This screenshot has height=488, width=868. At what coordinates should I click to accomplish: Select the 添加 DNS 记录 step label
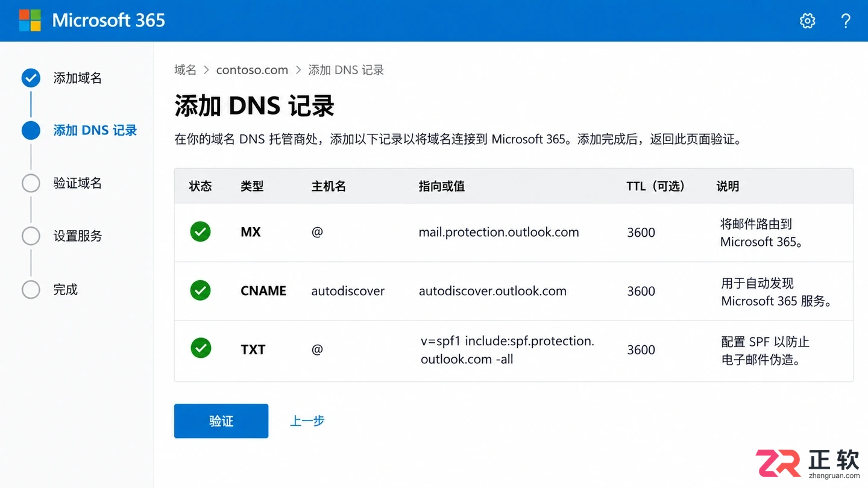click(x=95, y=130)
